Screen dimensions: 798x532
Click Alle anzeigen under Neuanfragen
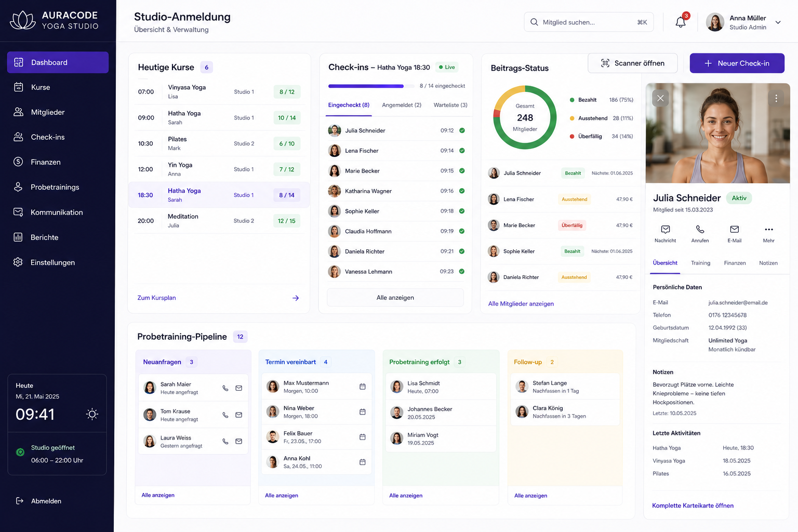point(158,495)
